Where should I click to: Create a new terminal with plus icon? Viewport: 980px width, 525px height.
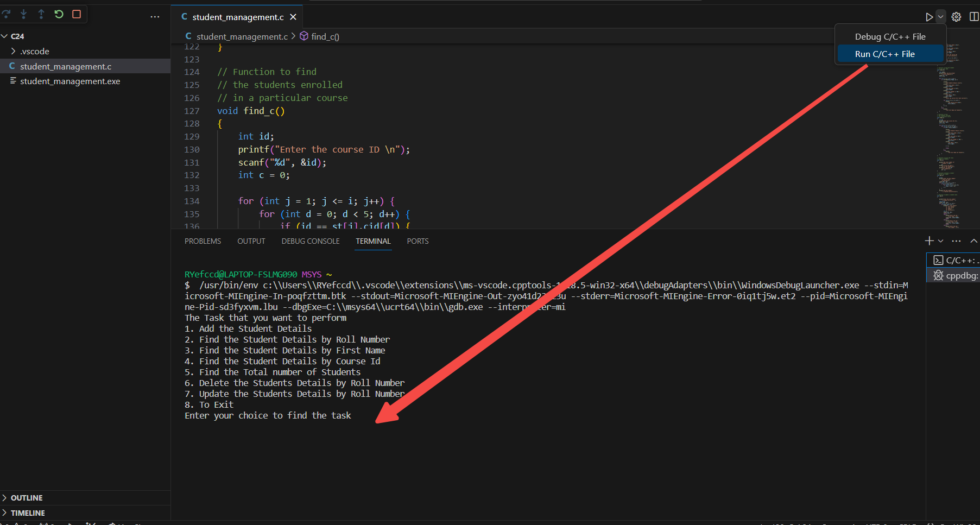(929, 241)
